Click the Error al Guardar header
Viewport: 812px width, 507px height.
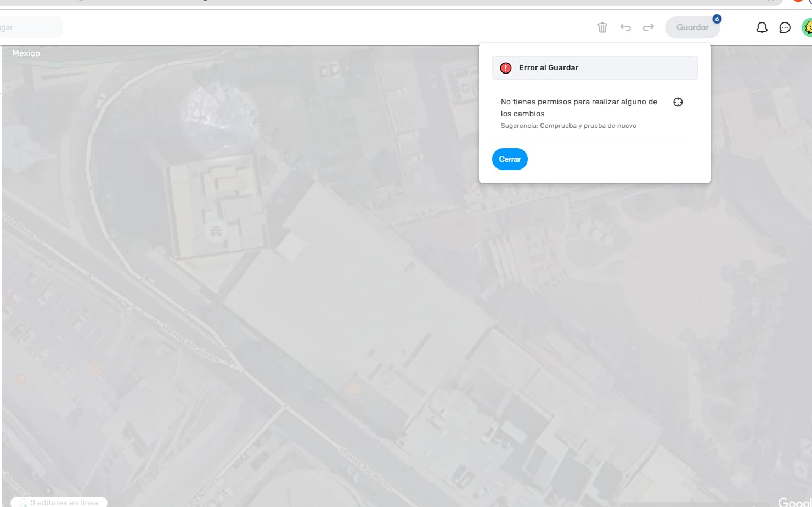549,68
